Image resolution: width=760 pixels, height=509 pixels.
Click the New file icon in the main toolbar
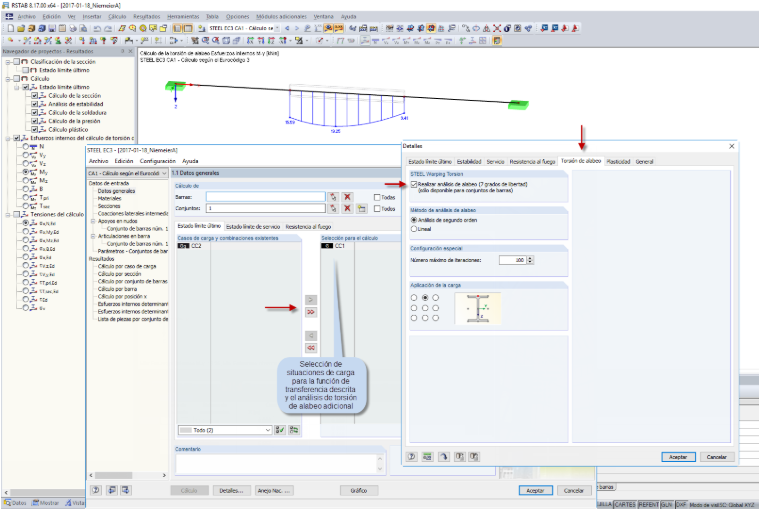pyautogui.click(x=11, y=29)
